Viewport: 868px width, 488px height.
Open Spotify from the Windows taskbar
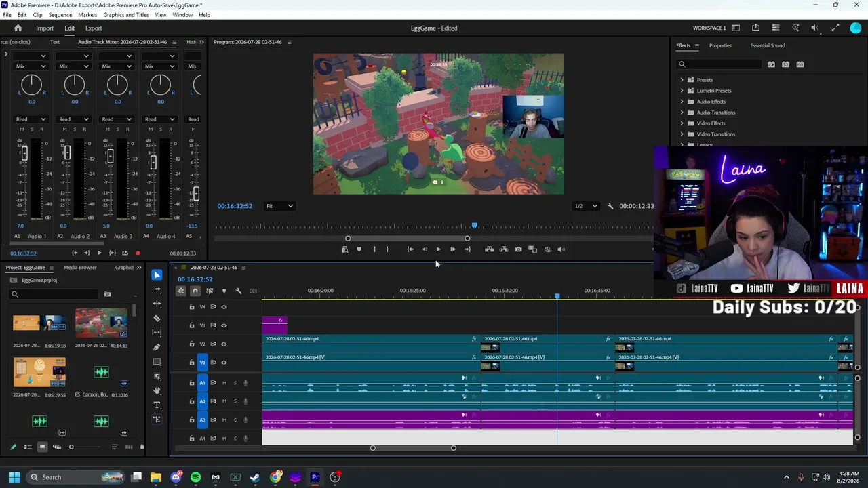pos(196,477)
